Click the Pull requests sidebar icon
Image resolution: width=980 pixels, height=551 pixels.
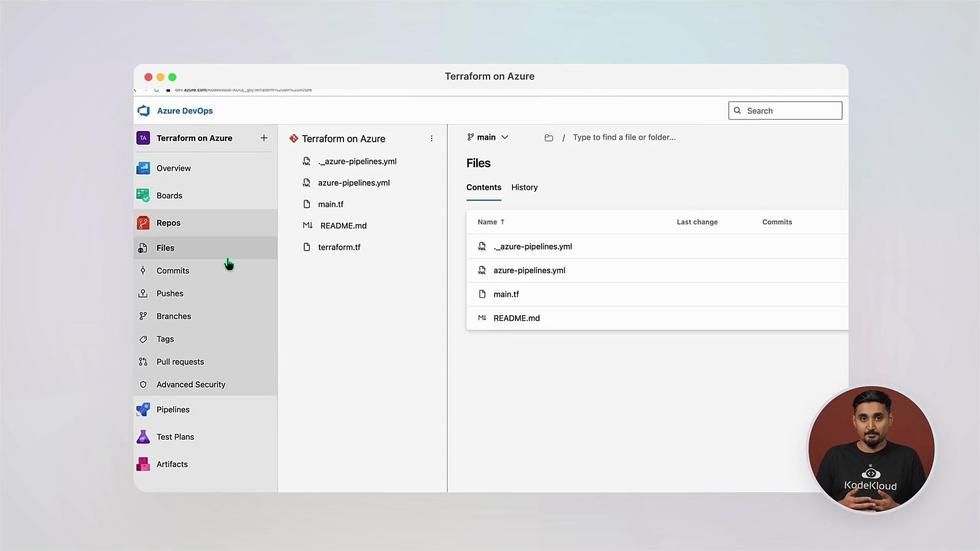[x=143, y=362]
